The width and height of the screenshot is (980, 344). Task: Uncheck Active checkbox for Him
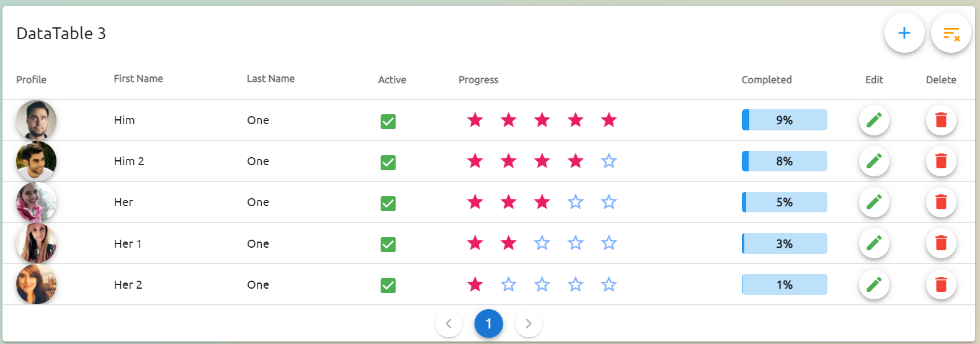tap(388, 121)
